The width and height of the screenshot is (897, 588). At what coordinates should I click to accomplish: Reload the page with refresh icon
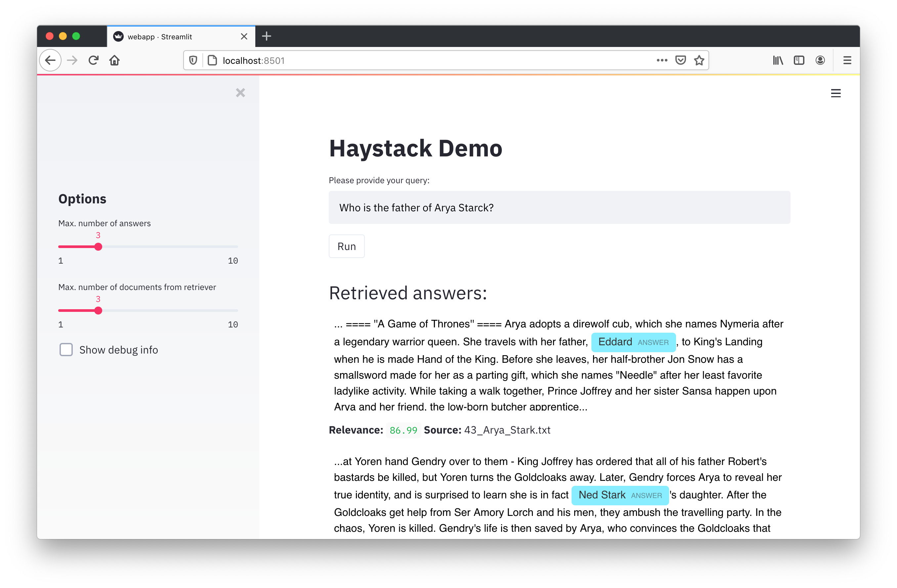94,60
